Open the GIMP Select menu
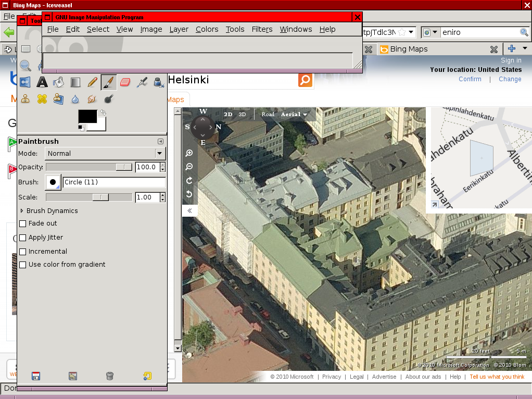 pos(98,30)
